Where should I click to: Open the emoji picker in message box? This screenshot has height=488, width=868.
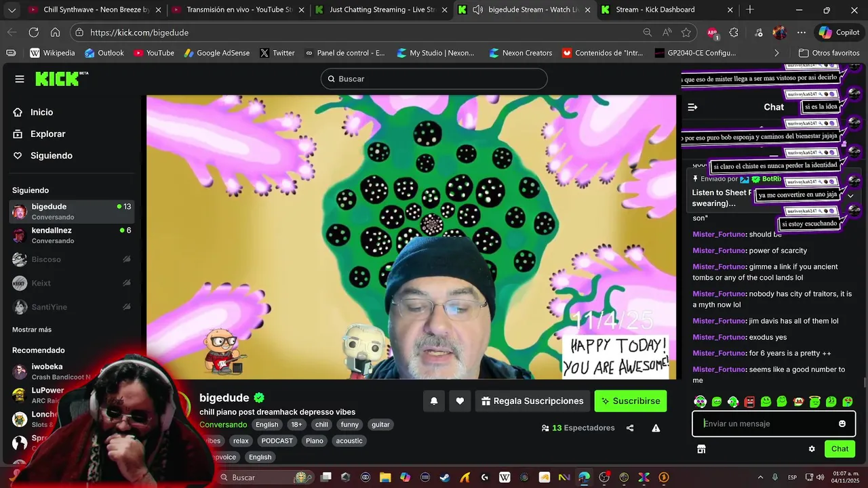[x=842, y=424]
